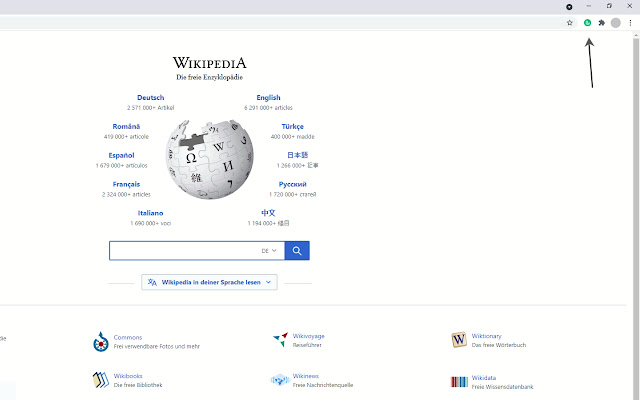Open the Commons text link
Screen dimensions: 640x400
click(128, 338)
